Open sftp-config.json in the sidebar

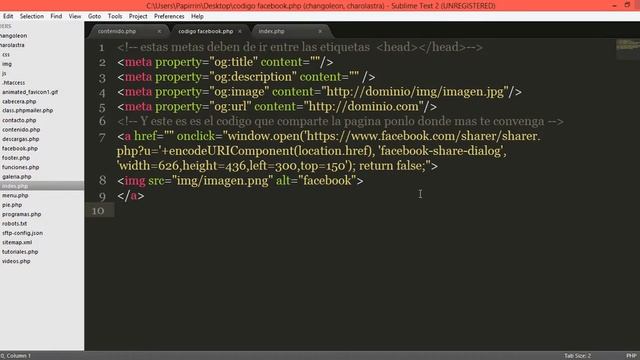click(22, 233)
